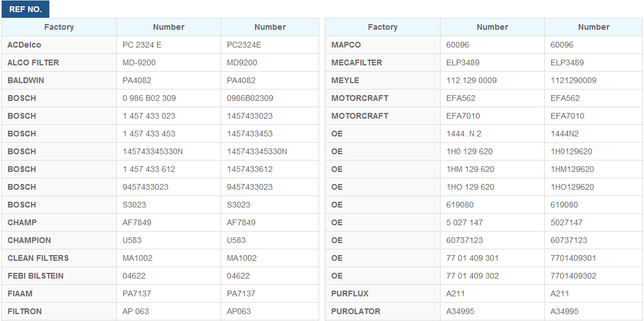
Task: Click the CHAMPION factory cell
Action: click(29, 240)
